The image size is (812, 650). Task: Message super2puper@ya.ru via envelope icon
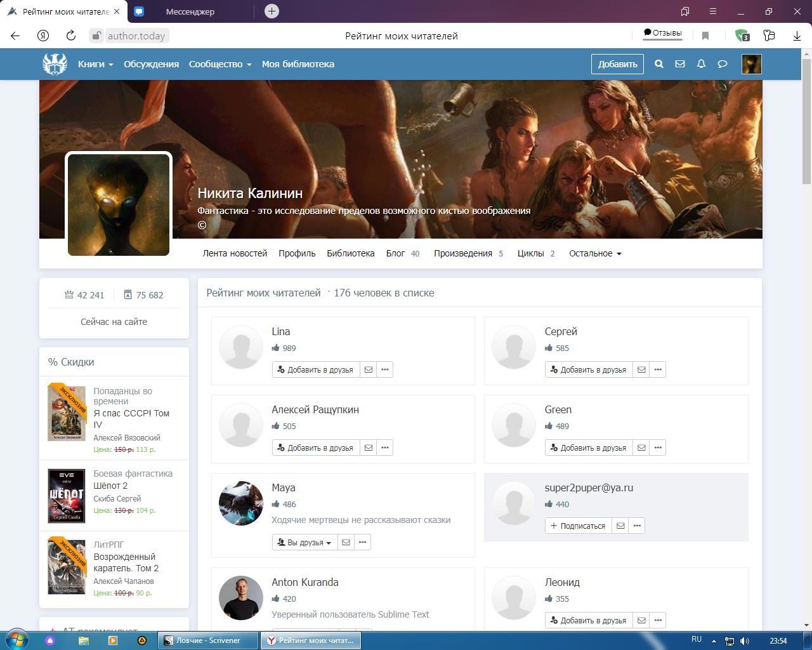click(x=620, y=526)
